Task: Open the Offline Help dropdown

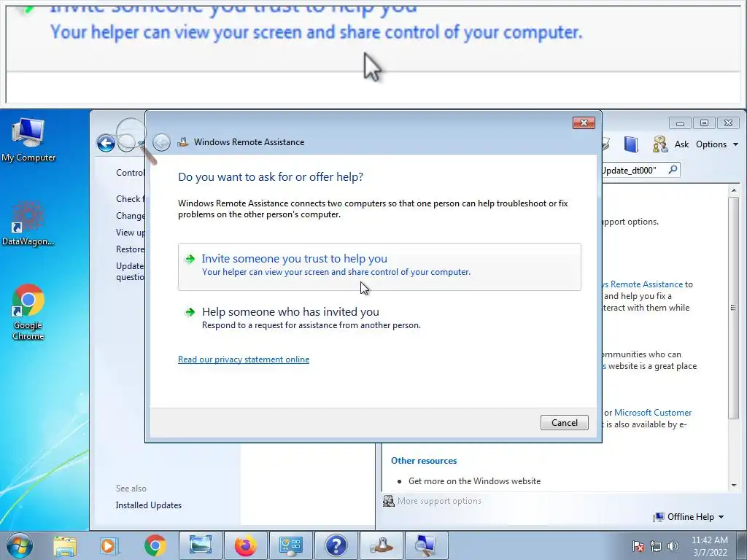Action: [689, 517]
